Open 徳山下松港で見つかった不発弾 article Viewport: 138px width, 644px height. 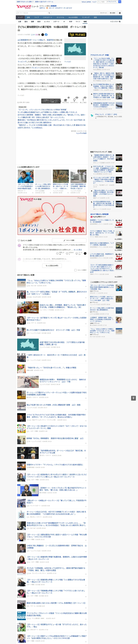pyautogui.click(x=52, y=406)
